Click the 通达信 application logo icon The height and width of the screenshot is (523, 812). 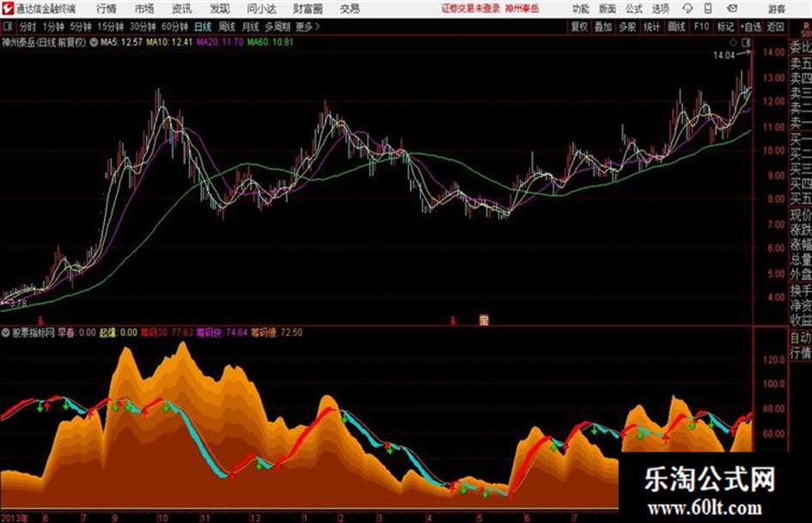click(x=8, y=9)
